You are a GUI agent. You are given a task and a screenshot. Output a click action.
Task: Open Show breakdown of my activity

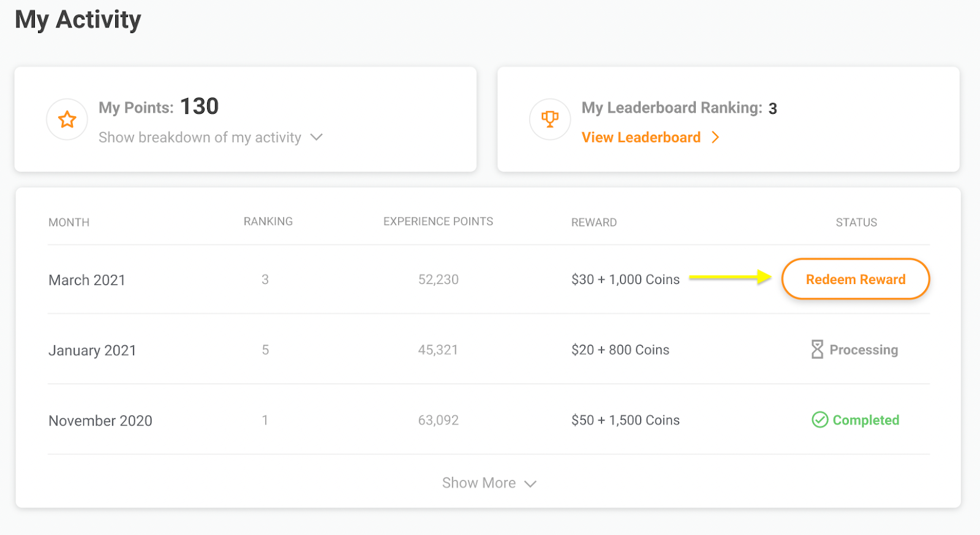(200, 137)
